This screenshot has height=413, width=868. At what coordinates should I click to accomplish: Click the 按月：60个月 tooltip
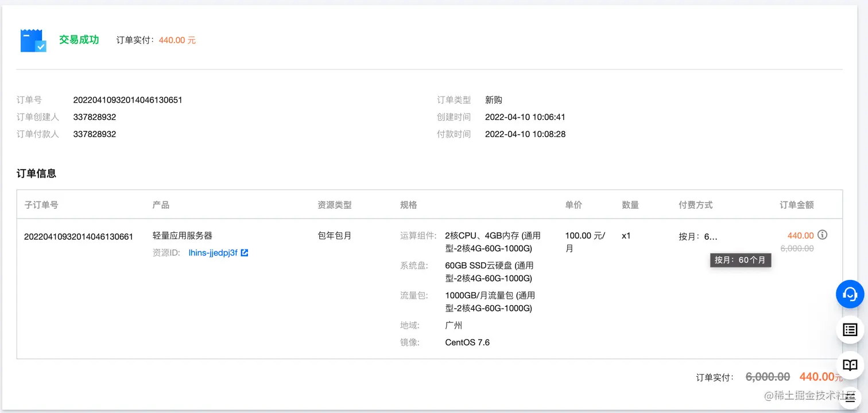click(741, 260)
